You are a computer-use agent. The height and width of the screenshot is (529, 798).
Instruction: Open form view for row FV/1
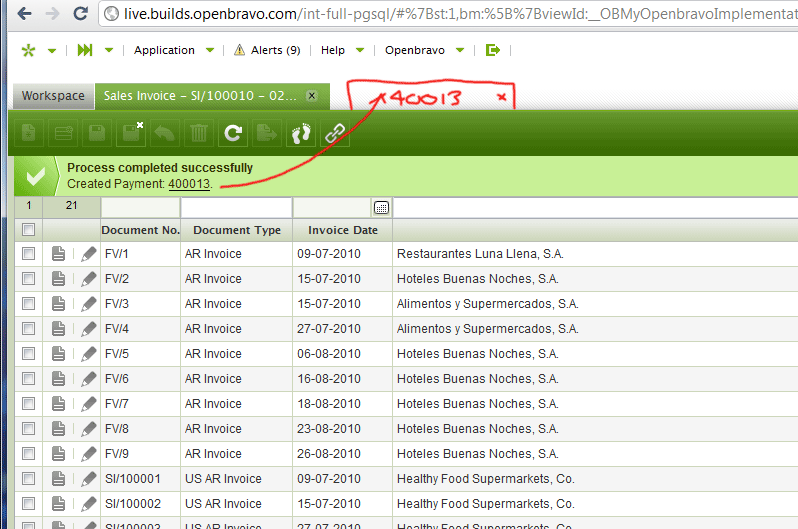(x=59, y=254)
